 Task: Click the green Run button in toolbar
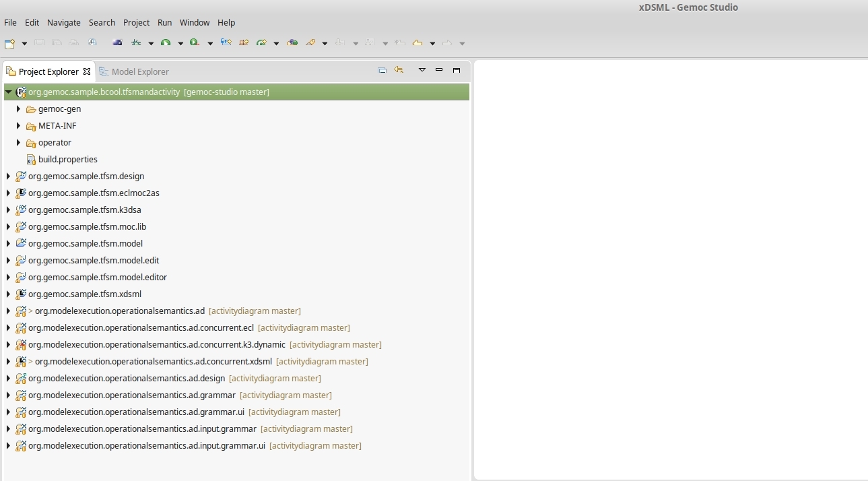coord(165,43)
